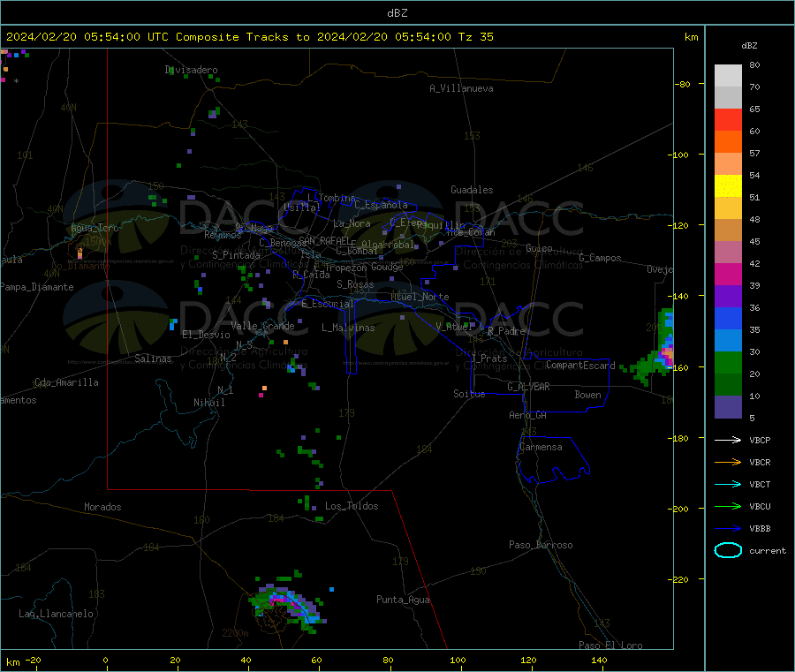
Task: Click the Guadales place label
Action: [472, 190]
